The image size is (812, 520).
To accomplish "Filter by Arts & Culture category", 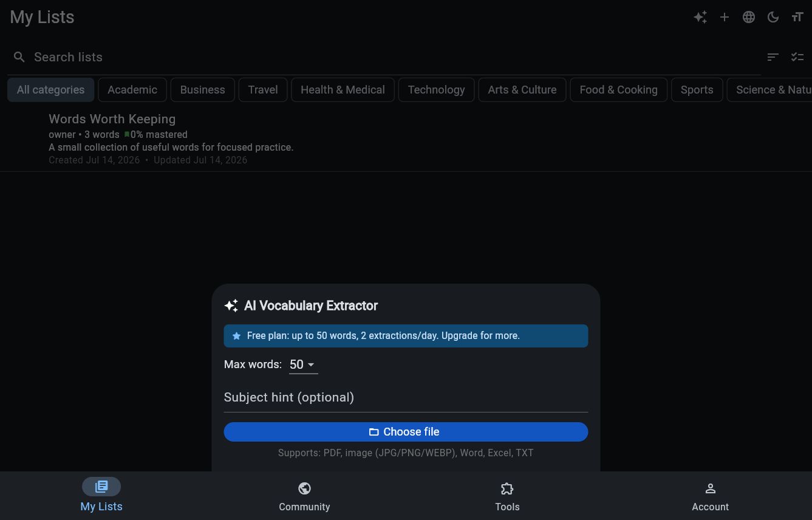I will coord(522,90).
